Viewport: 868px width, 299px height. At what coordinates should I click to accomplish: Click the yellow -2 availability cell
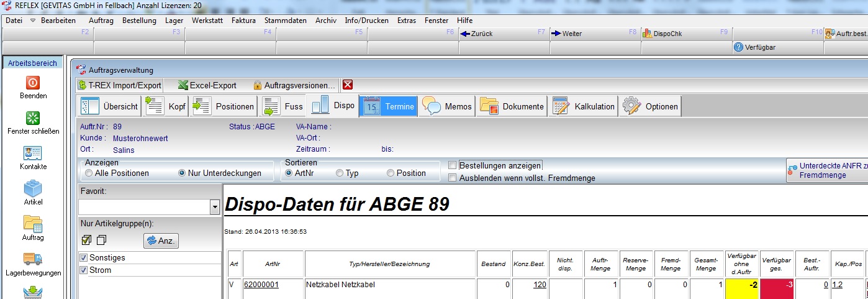pos(741,285)
